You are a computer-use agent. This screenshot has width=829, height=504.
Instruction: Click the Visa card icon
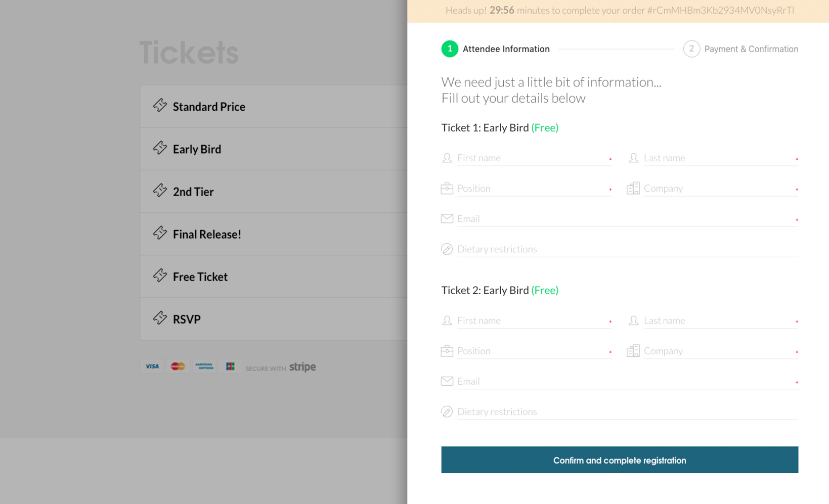pyautogui.click(x=152, y=366)
